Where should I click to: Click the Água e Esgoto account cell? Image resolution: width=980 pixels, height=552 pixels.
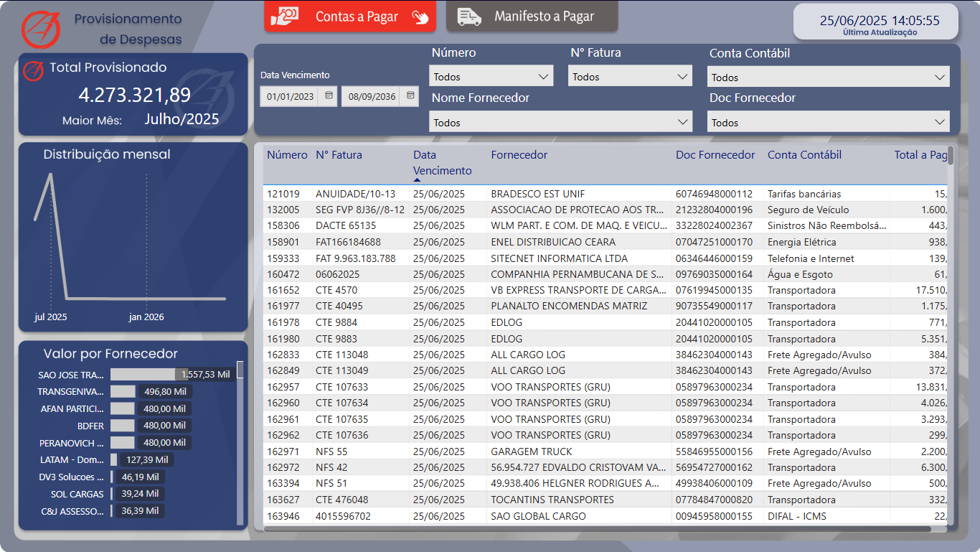pyautogui.click(x=800, y=274)
